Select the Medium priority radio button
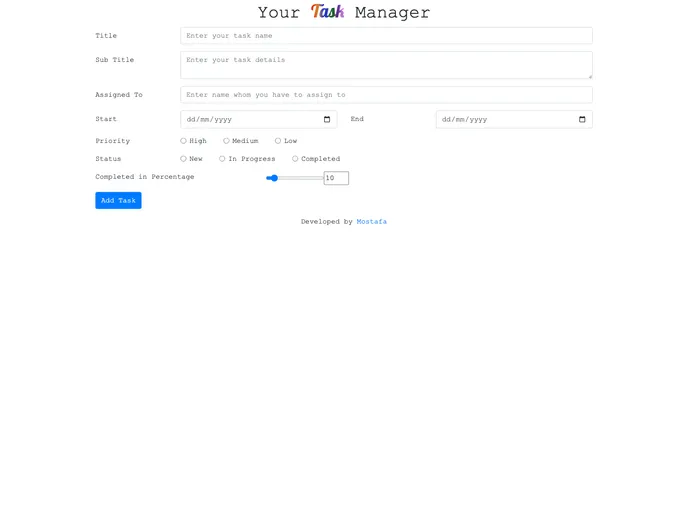688x512 pixels. [x=226, y=141]
